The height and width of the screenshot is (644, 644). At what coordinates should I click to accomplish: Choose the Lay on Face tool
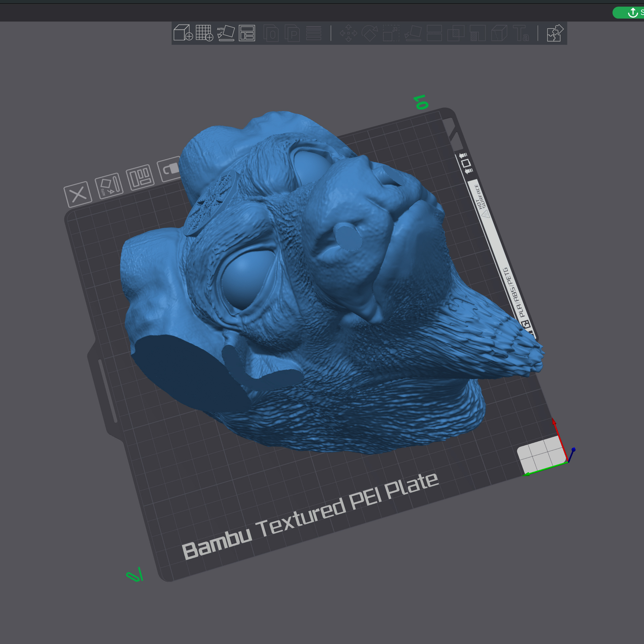(413, 33)
